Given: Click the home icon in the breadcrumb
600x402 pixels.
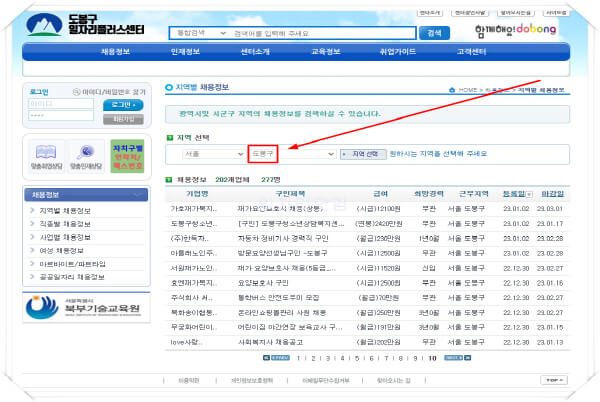Looking at the screenshot, I should click(452, 90).
